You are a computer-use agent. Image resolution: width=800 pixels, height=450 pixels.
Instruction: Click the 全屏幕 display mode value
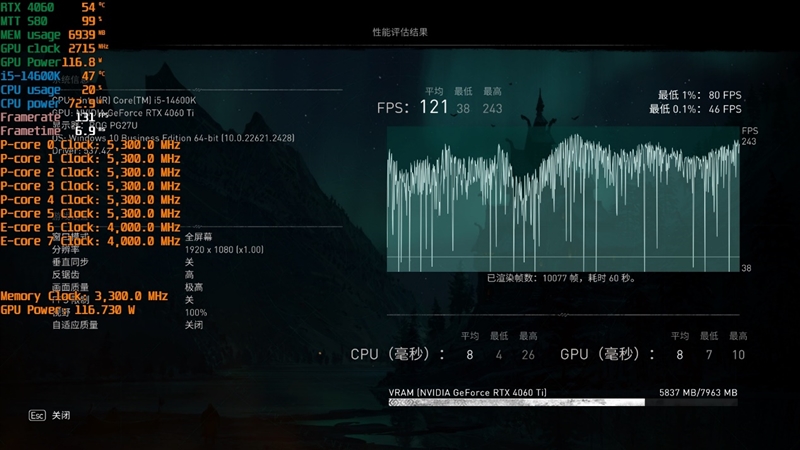click(198, 237)
